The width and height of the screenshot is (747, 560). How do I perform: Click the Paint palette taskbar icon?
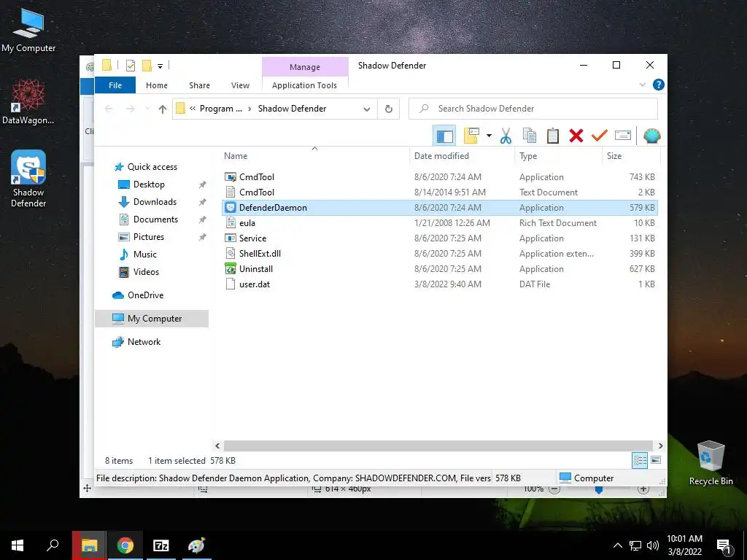(x=196, y=545)
